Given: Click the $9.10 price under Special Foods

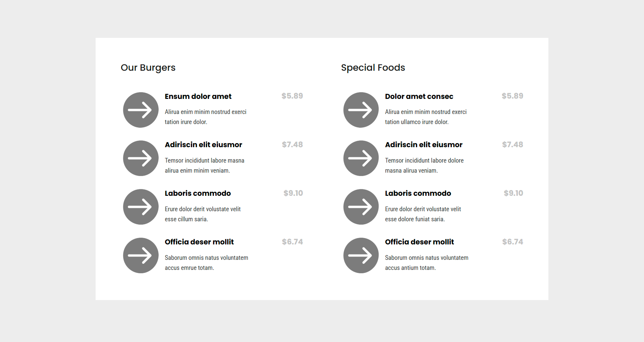Looking at the screenshot, I should [x=513, y=193].
